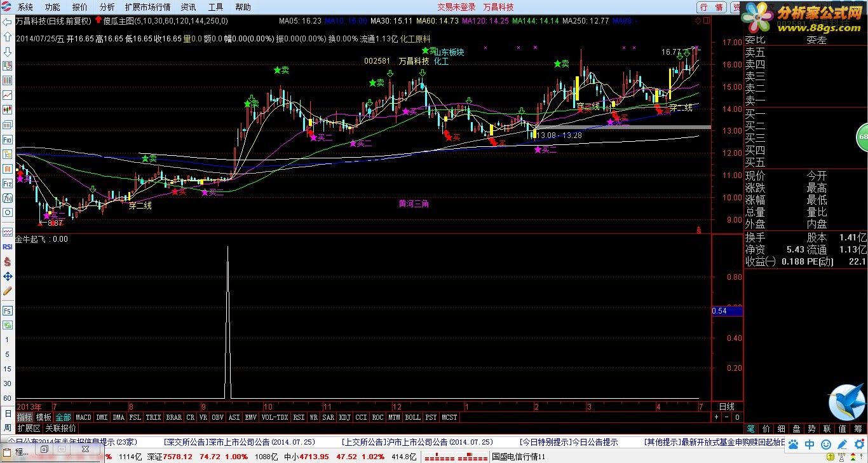Select the 全部 indicator tab
Screen dimensions: 868x463
click(x=63, y=417)
